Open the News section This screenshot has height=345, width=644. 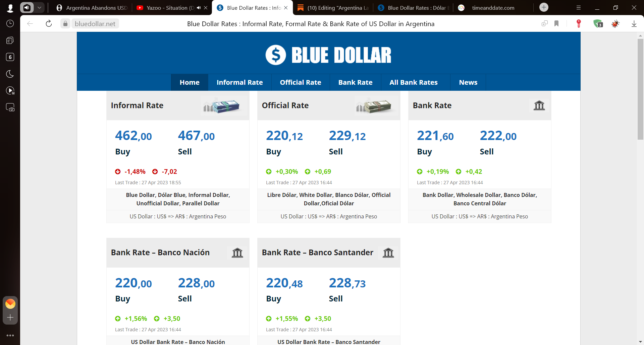468,82
